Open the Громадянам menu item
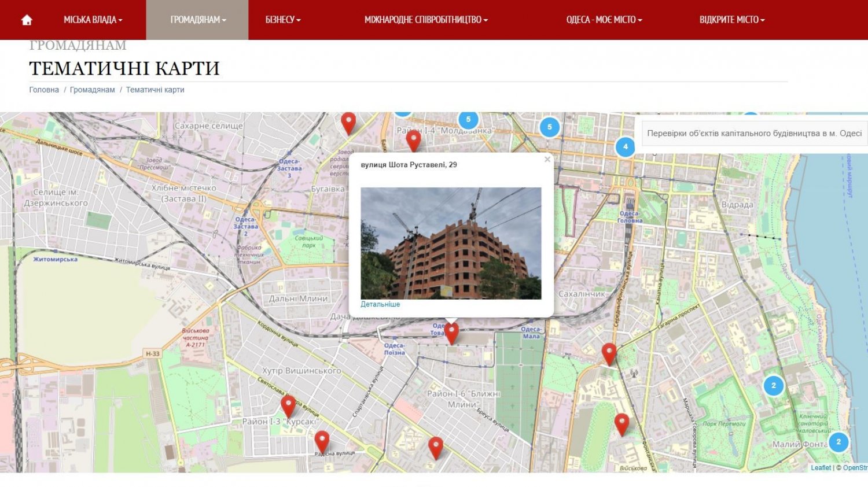This screenshot has width=868, height=487. coord(198,20)
